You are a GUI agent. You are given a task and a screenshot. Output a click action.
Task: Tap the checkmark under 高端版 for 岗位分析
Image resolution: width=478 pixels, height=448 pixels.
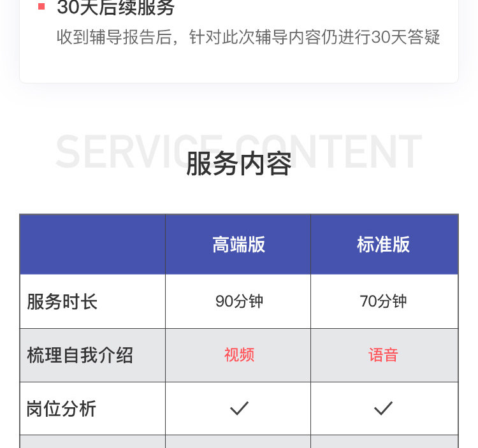click(239, 408)
